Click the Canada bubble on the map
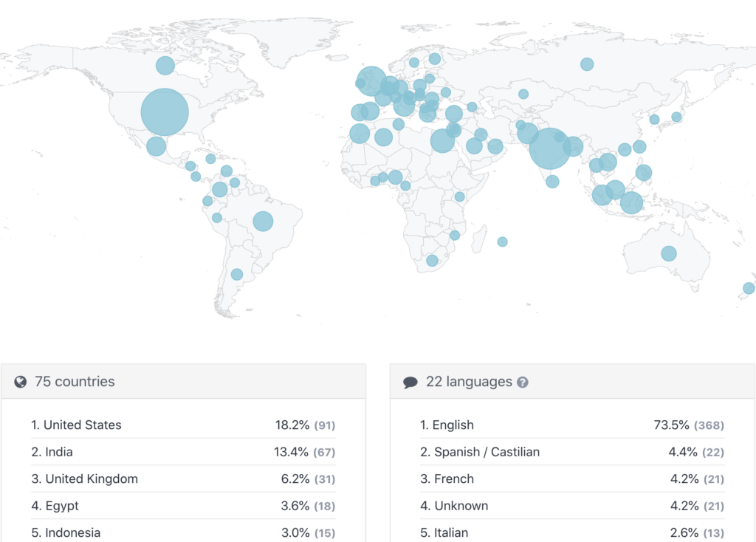756x542 pixels. tap(165, 66)
